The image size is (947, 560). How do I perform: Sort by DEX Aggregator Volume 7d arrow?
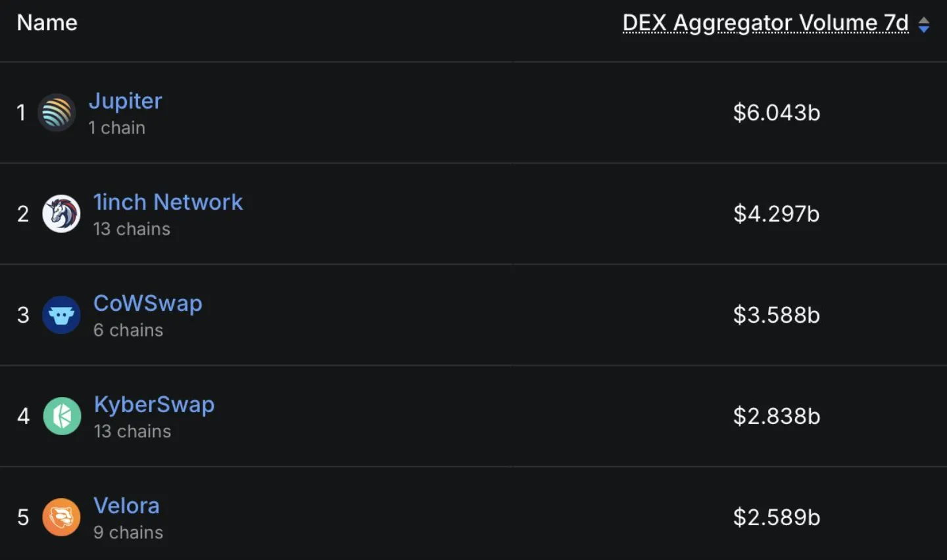coord(924,25)
